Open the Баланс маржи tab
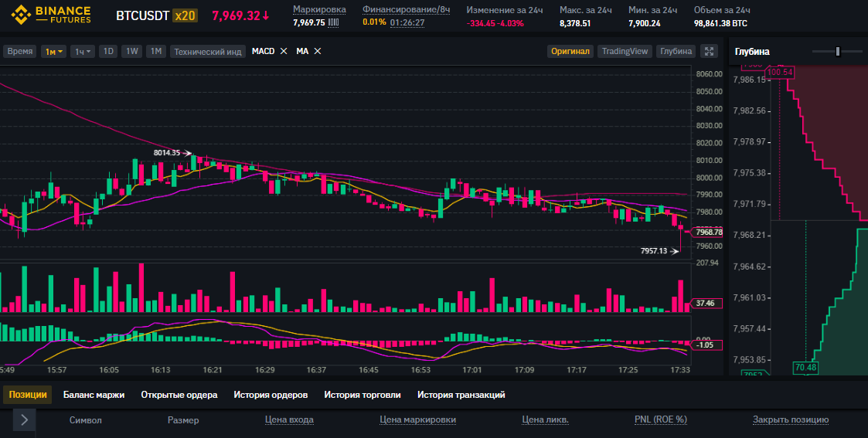Viewport: 868px width, 438px height. click(94, 395)
